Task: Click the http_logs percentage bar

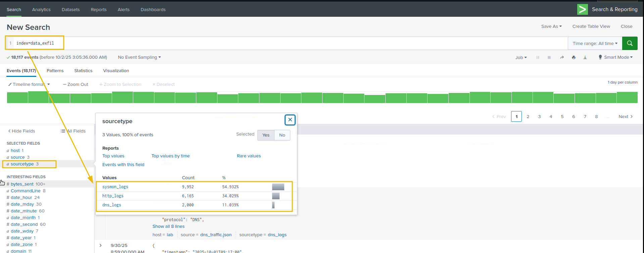Action: tap(276, 196)
